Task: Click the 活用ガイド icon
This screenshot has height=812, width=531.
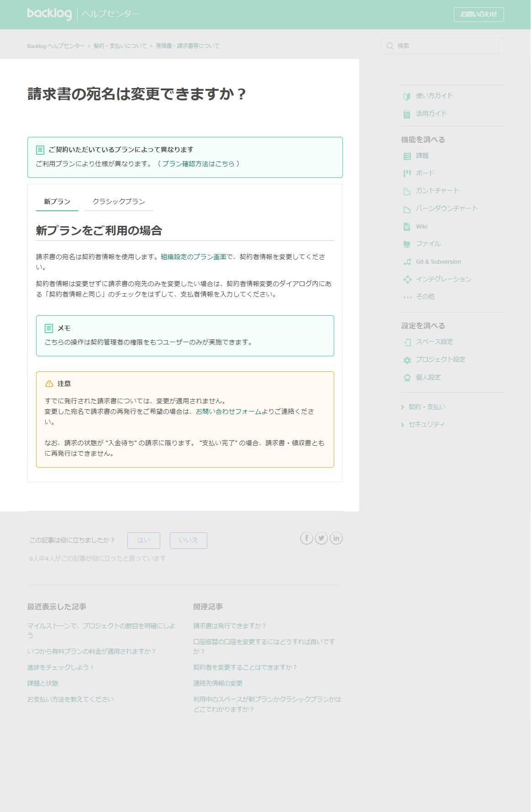Action: pyautogui.click(x=407, y=114)
